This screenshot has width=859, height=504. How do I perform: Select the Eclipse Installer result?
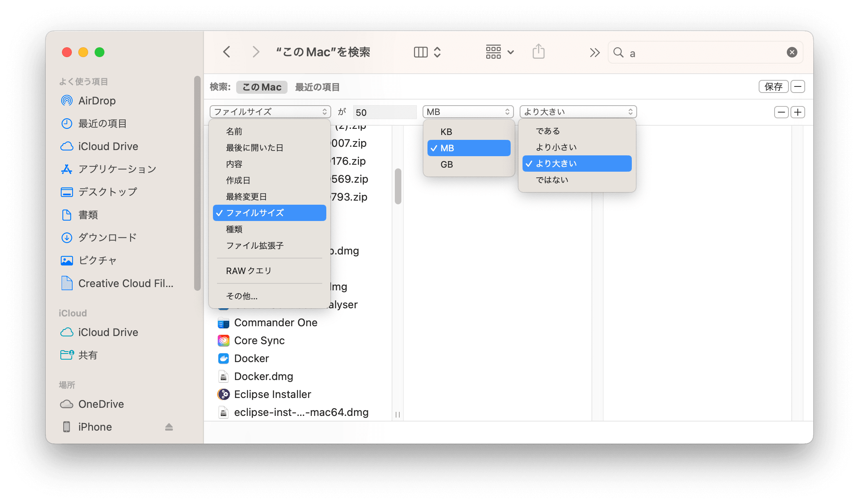(x=272, y=394)
